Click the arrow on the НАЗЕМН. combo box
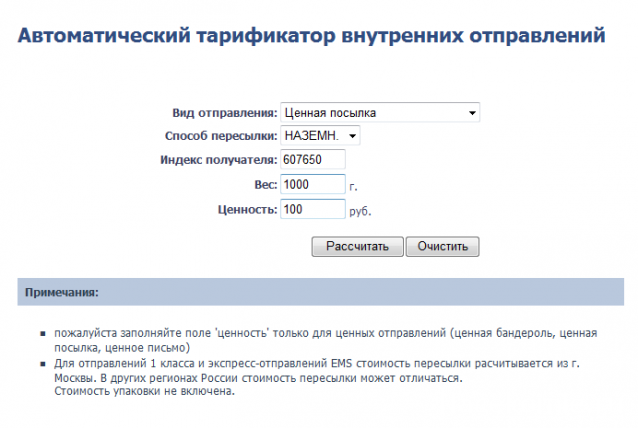The width and height of the screenshot is (638, 428). click(352, 136)
